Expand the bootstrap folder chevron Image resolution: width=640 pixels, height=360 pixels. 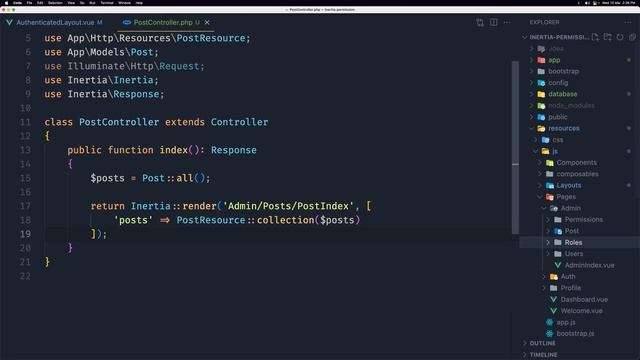click(532, 71)
